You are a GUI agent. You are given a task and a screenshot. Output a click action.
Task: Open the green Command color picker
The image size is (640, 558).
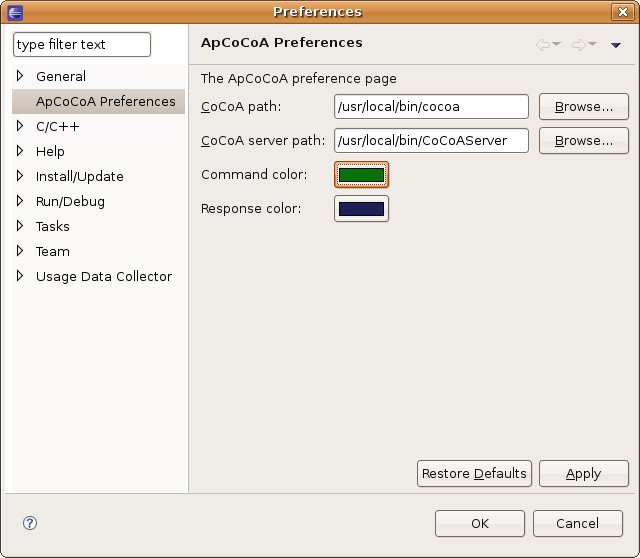[361, 175]
